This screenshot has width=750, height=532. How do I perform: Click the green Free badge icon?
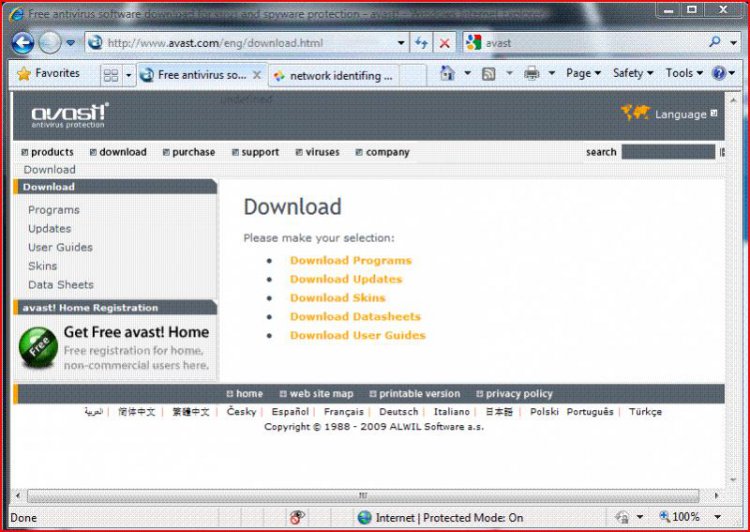pyautogui.click(x=38, y=347)
